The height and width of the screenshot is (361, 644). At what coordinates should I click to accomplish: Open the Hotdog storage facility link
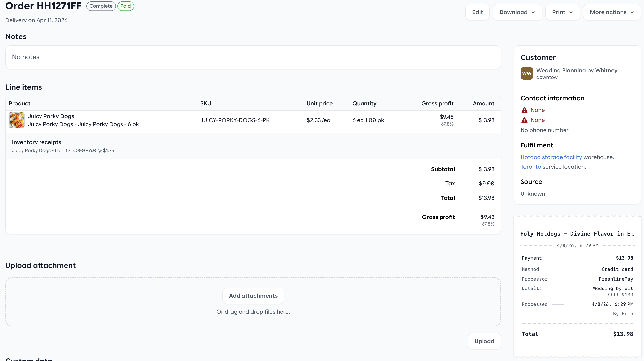point(551,157)
